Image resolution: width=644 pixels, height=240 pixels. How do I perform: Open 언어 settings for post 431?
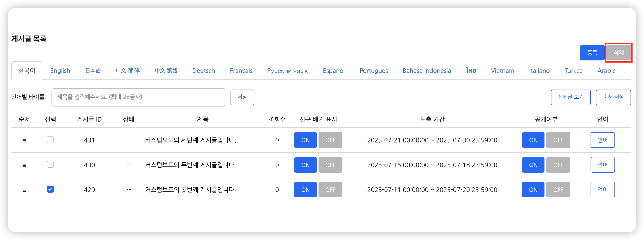click(x=602, y=140)
